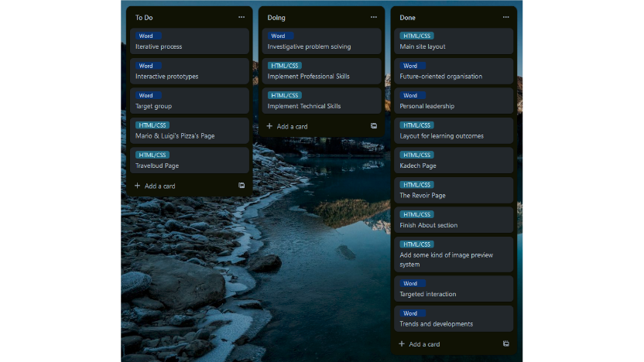Create card from template in To Do list
The width and height of the screenshot is (644, 362).
click(241, 186)
